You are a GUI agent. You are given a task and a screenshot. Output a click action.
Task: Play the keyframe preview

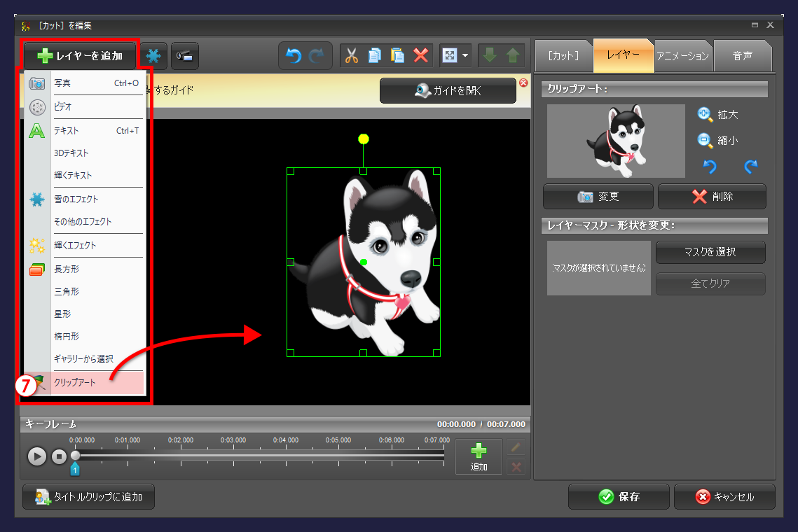(37, 456)
